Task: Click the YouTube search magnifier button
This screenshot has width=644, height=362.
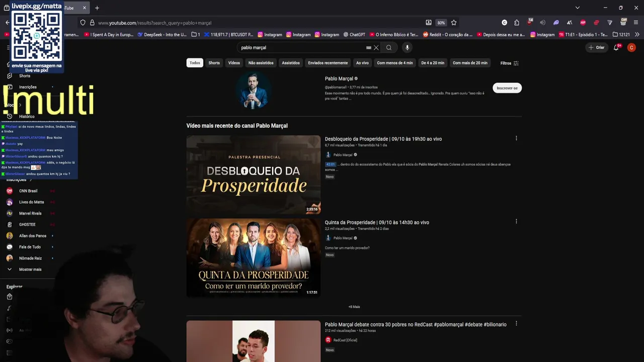Action: point(389,48)
